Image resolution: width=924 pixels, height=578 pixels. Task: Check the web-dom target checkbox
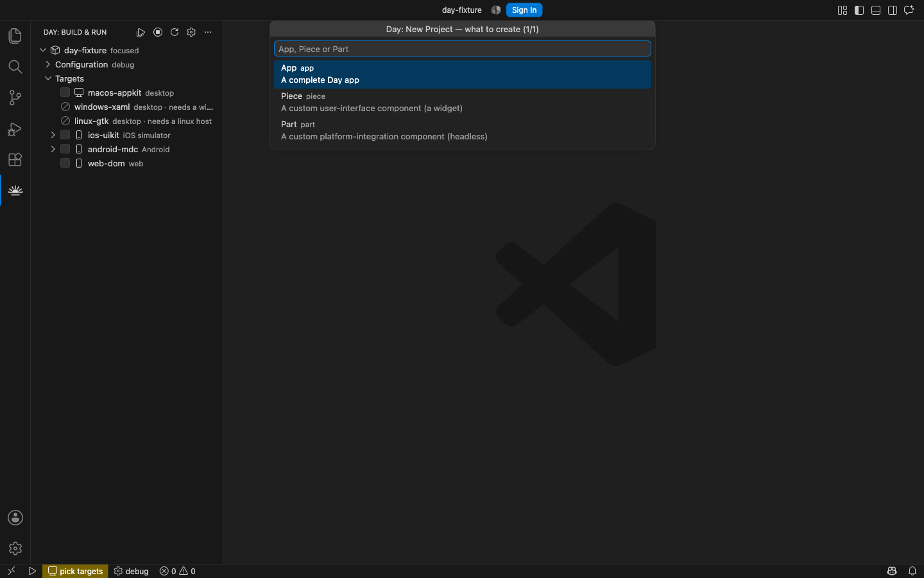tap(65, 163)
